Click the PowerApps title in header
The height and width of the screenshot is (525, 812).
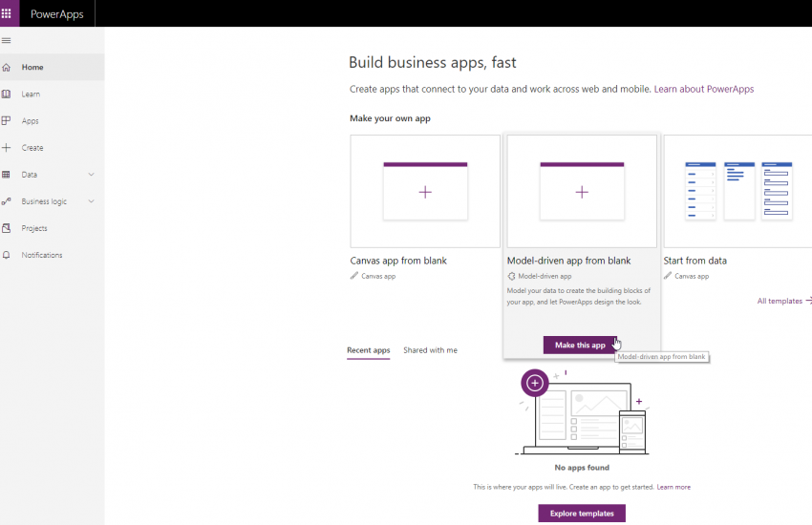click(x=57, y=14)
